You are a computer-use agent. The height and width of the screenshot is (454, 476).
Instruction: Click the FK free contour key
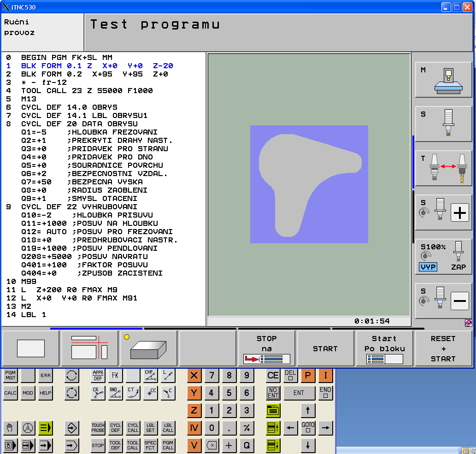115,375
